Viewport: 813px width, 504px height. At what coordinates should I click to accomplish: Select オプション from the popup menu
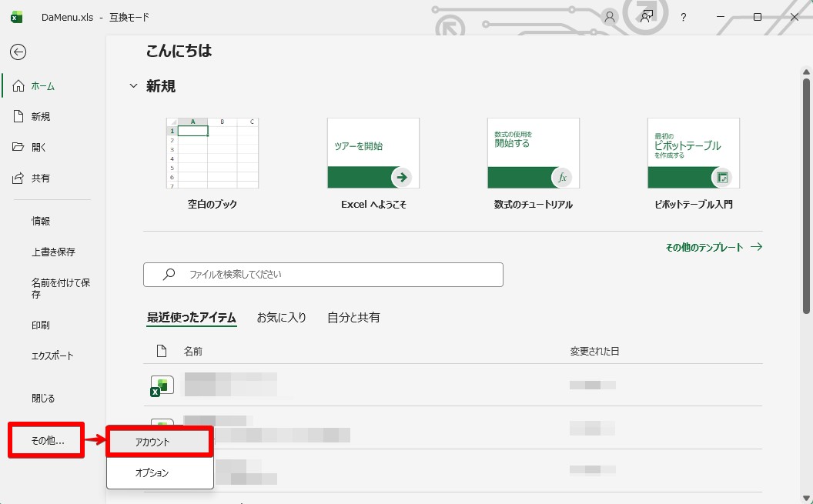(159, 473)
